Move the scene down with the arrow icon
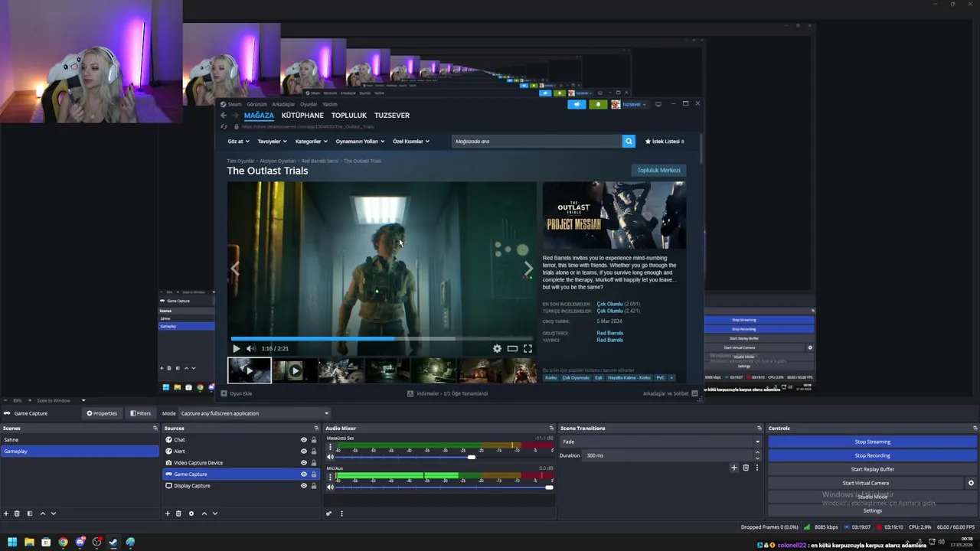This screenshot has width=980, height=551. pyautogui.click(x=54, y=514)
